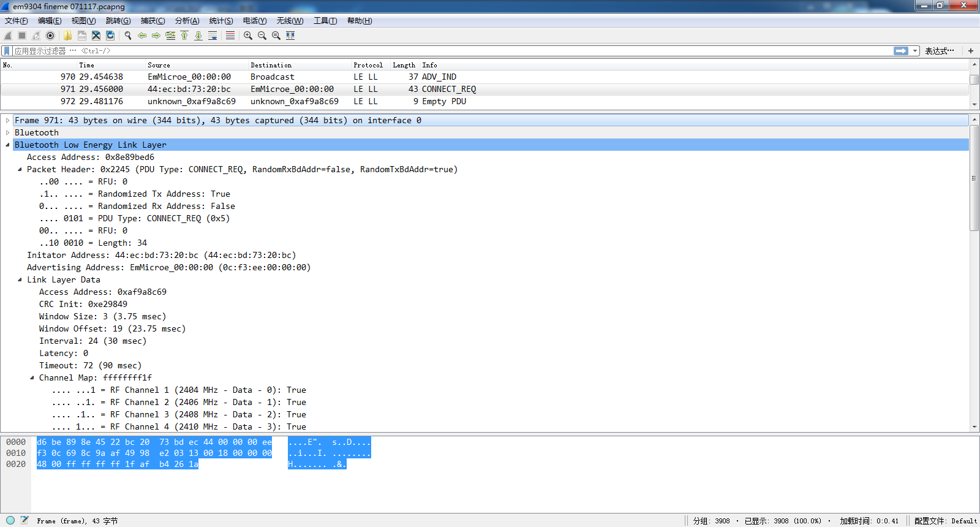
Task: Click in the display filter input field
Action: point(452,51)
